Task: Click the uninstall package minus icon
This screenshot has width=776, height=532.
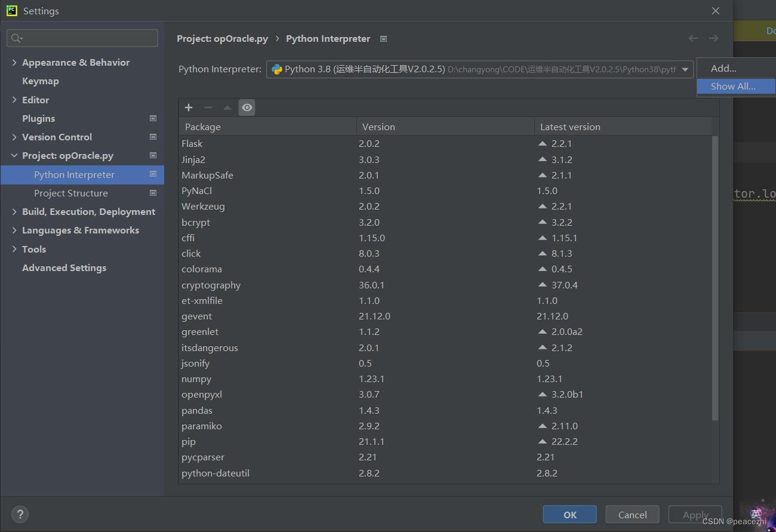Action: coord(208,107)
